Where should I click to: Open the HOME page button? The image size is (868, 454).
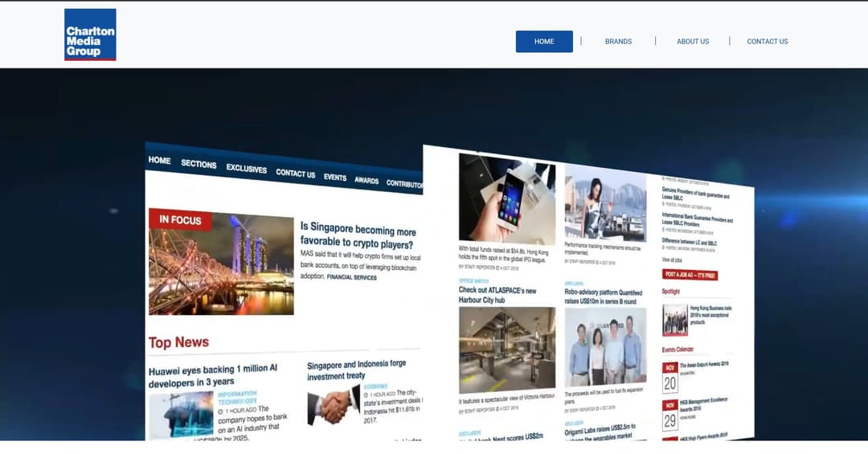pyautogui.click(x=544, y=42)
